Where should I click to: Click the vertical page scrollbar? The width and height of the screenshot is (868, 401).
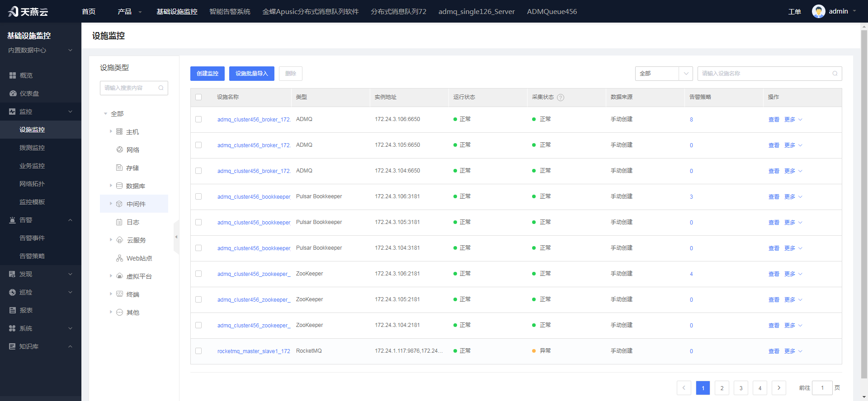pos(864,203)
